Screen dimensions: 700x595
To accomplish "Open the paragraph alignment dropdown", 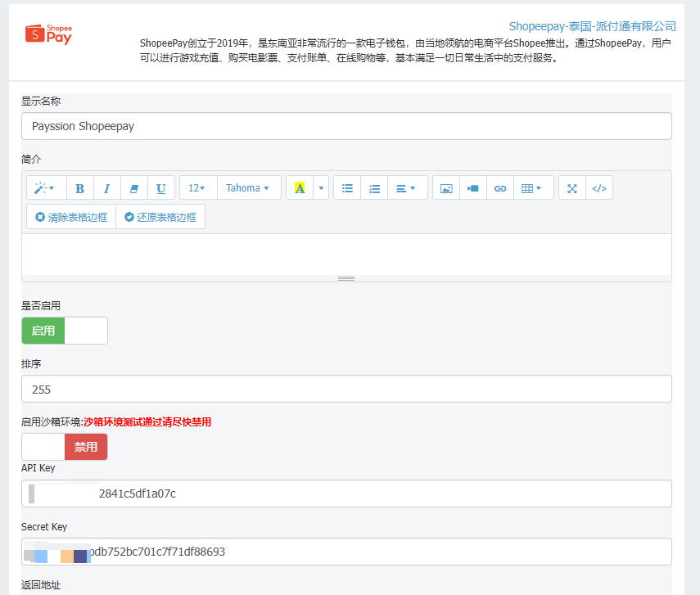I will (x=408, y=188).
